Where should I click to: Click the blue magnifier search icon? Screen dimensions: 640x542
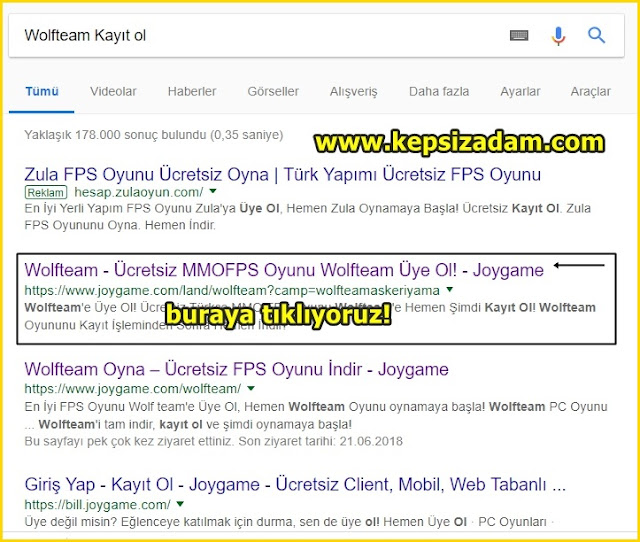tap(596, 36)
